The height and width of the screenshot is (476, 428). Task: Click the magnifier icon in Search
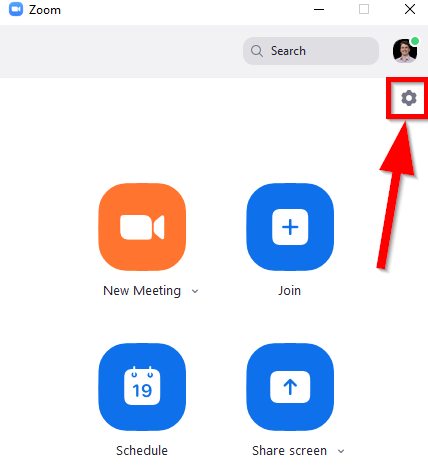pyautogui.click(x=257, y=51)
